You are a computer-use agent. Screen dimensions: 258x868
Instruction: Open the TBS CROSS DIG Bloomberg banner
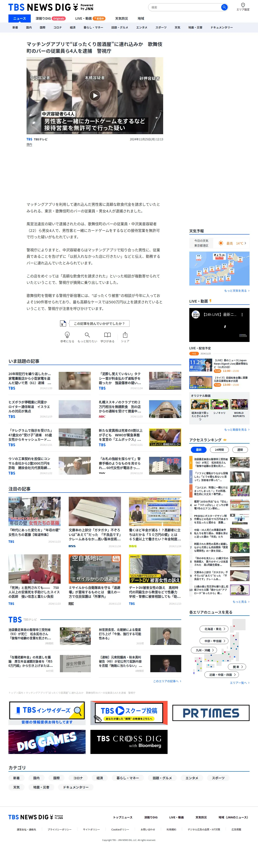click(129, 742)
